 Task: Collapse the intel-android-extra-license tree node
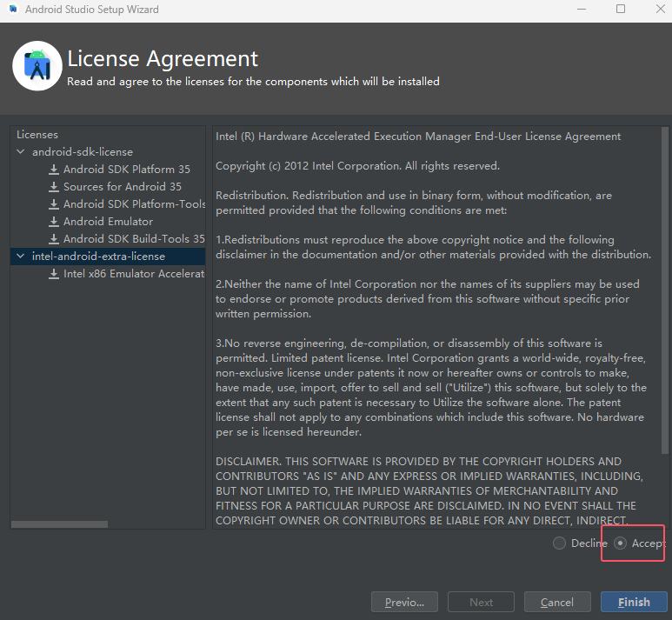(x=20, y=256)
